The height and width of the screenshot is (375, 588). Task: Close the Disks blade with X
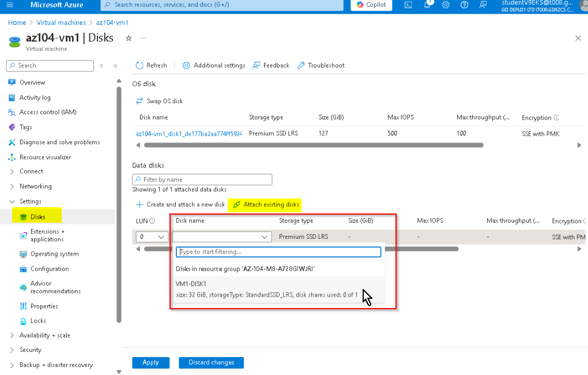[x=578, y=38]
